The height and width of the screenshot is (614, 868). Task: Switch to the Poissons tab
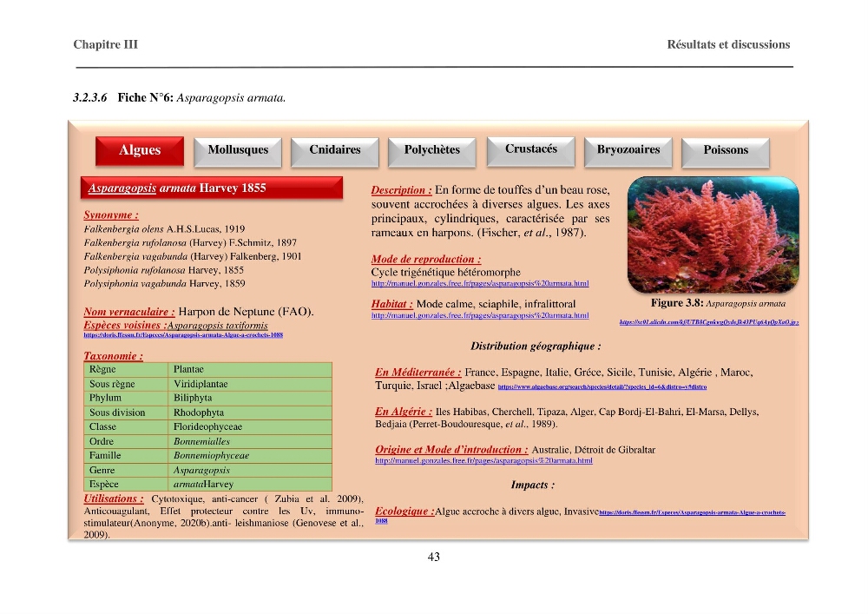[x=726, y=152]
